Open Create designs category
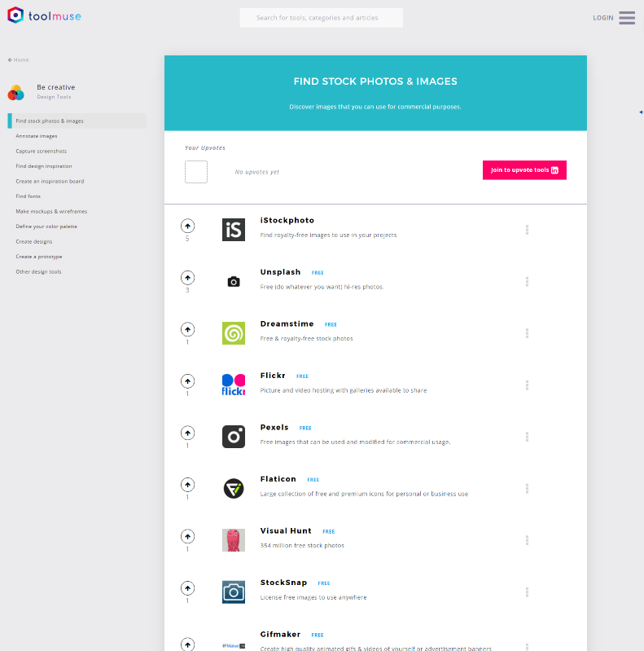This screenshot has height=651, width=644. point(34,242)
